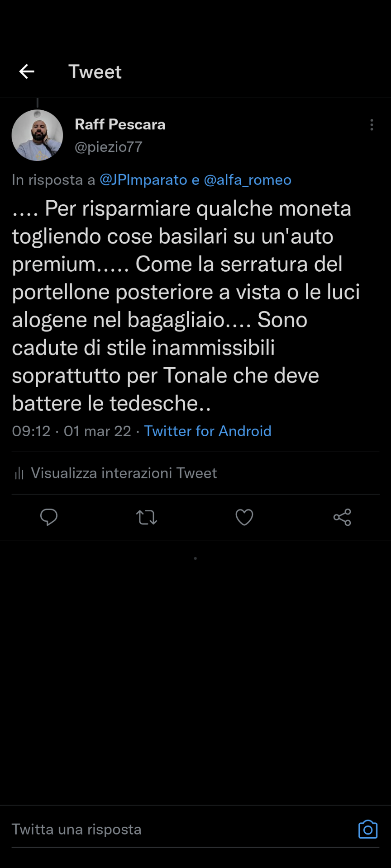This screenshot has height=868, width=391.
Task: Tap the analytics bar chart icon
Action: (x=19, y=474)
